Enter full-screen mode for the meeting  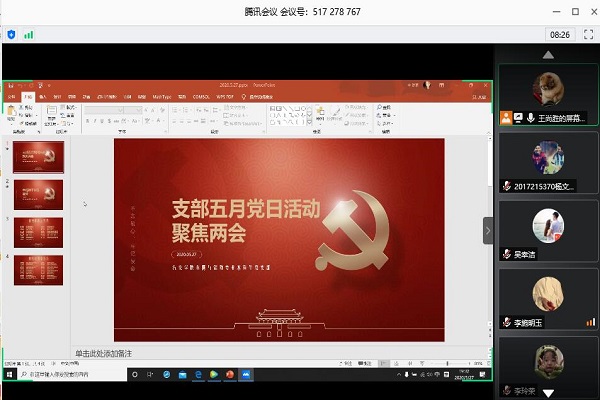pyautogui.click(x=589, y=35)
